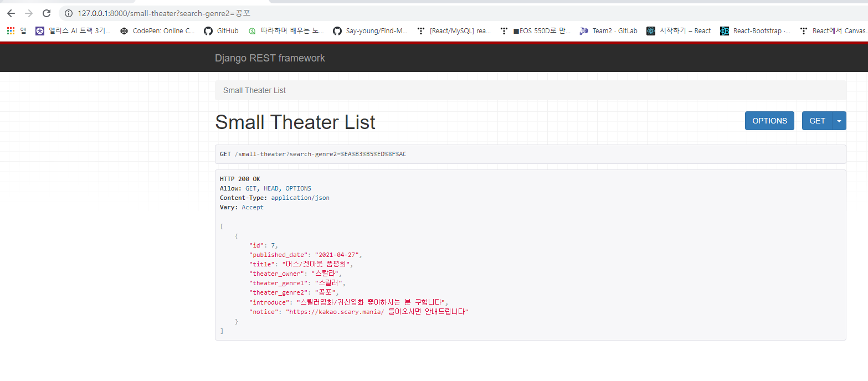This screenshot has width=868, height=381.
Task: Click the browser forward arrow
Action: 29,13
